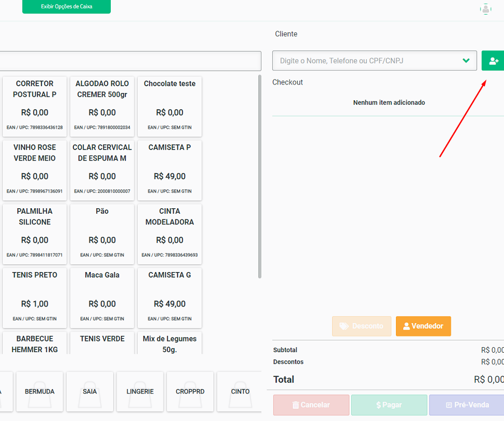This screenshot has width=504, height=421.
Task: Click the Cliente section label
Action: point(286,34)
